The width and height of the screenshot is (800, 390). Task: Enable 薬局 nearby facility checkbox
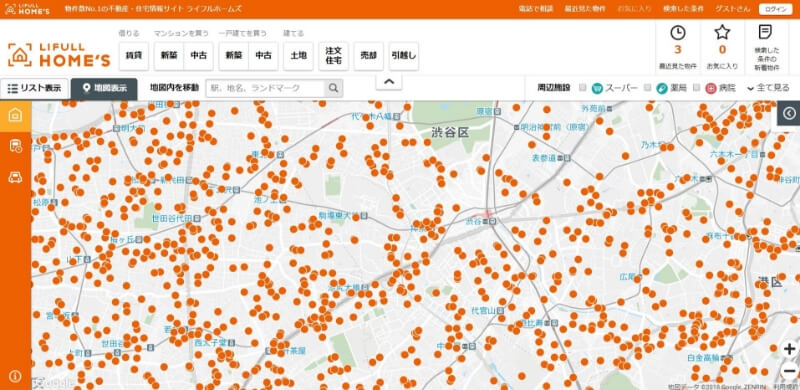point(647,88)
